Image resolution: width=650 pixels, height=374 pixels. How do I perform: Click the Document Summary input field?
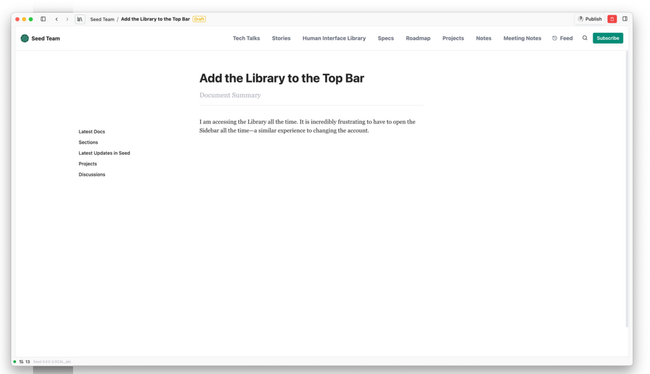point(311,95)
